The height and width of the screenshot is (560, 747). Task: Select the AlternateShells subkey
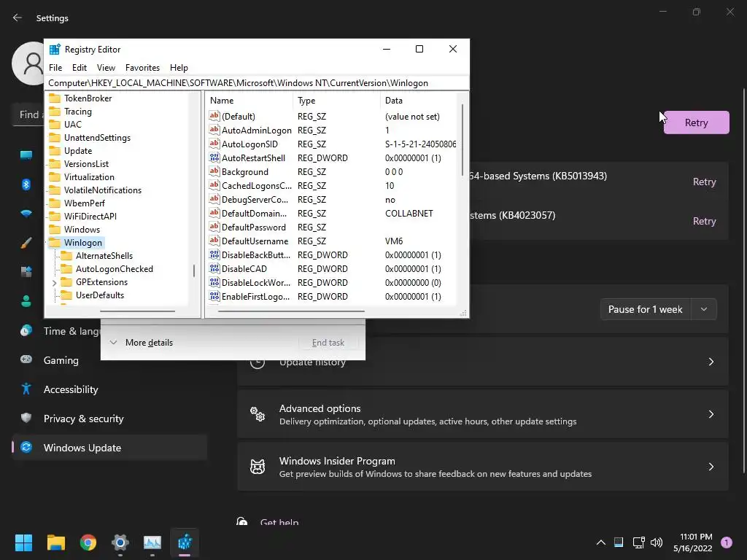[x=104, y=256]
